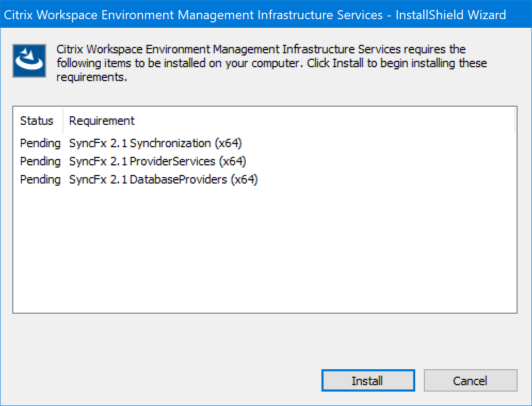
Task: Click Pending status of the DatabaseProviders row
Action: 41,180
